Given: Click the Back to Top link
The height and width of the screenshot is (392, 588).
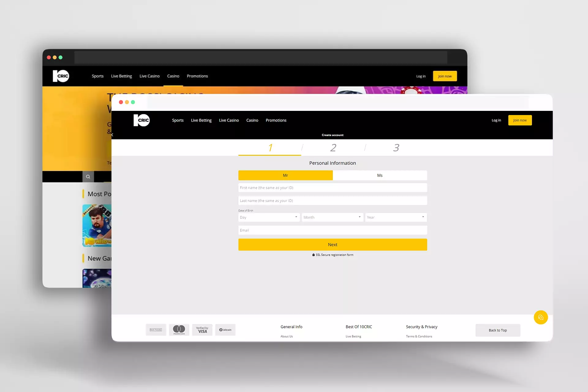Looking at the screenshot, I should coord(498,330).
